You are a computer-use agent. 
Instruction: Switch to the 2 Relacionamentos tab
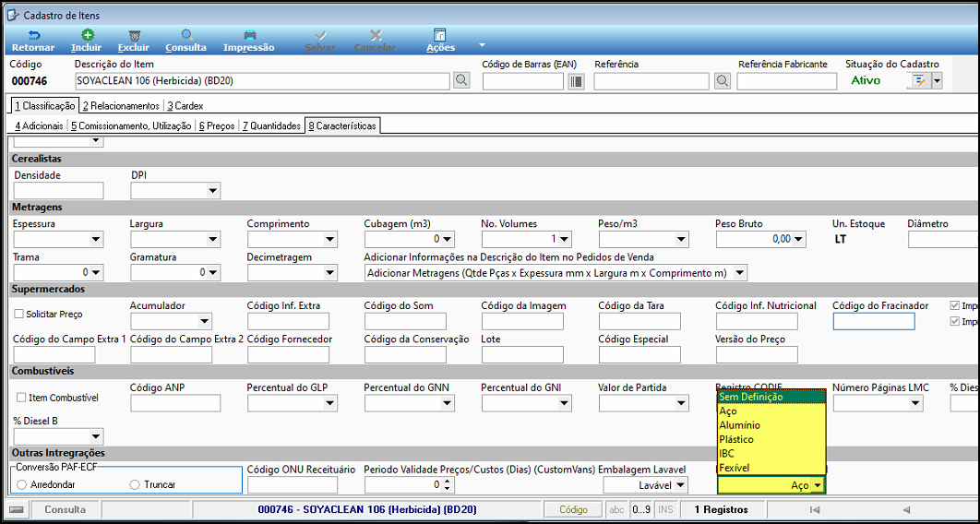tap(121, 106)
